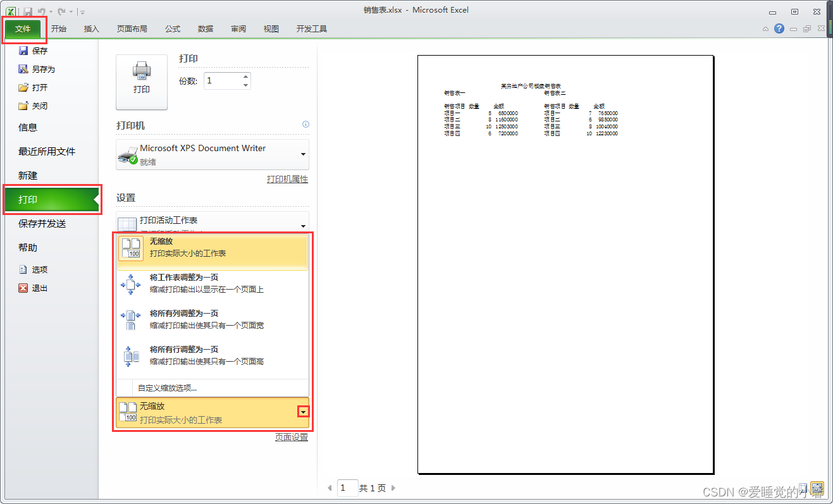Select the 打印 backstage section
This screenshot has width=833, height=504.
point(51,200)
